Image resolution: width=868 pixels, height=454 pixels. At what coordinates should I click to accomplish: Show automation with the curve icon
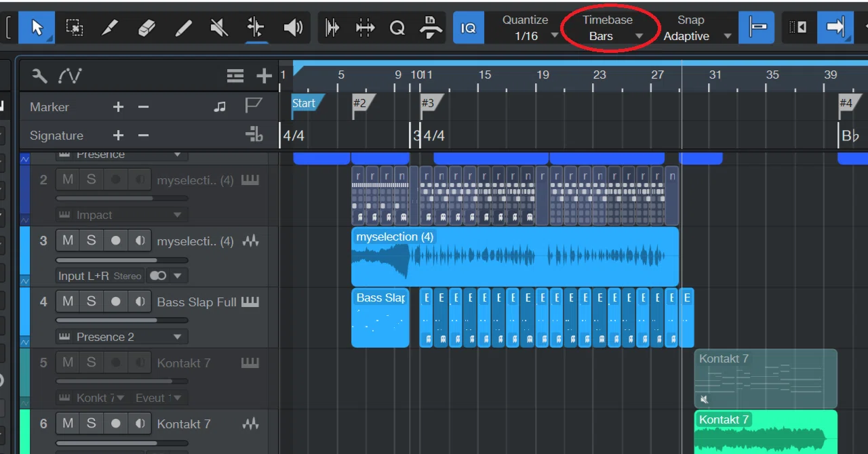(x=70, y=76)
